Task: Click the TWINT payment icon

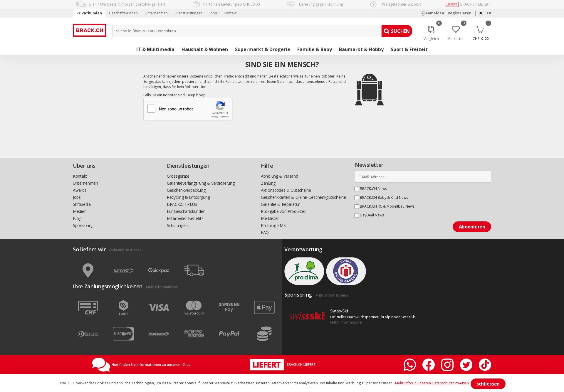Action: 123,307
